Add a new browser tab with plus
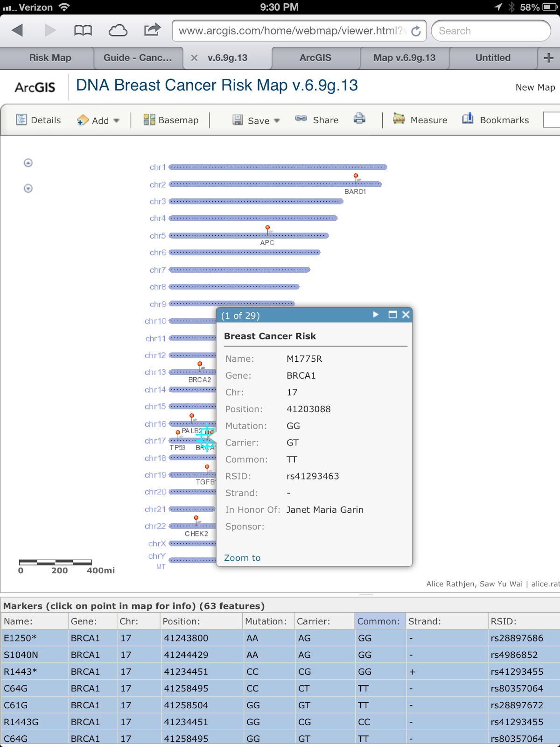560x747 pixels. click(x=549, y=58)
